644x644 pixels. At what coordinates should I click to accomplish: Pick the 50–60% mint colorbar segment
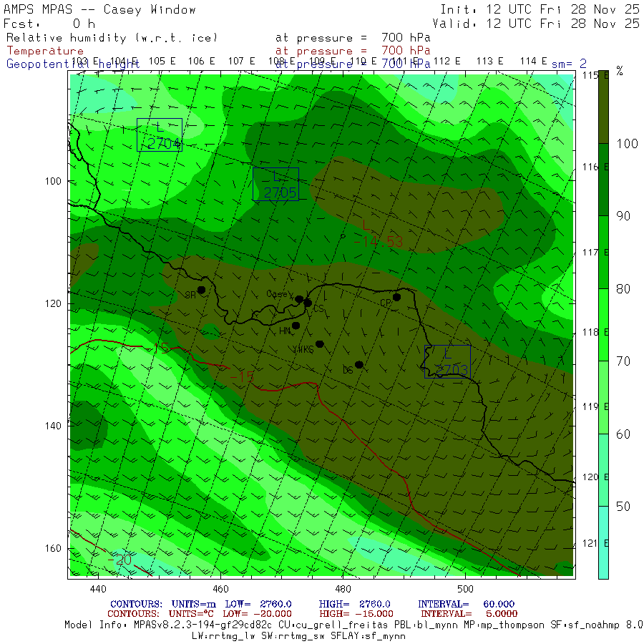coord(603,470)
